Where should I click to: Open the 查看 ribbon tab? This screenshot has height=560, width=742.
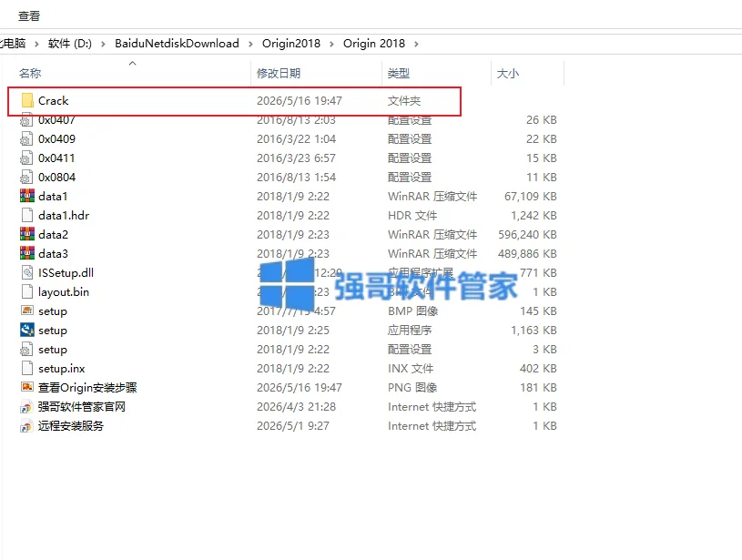[29, 16]
